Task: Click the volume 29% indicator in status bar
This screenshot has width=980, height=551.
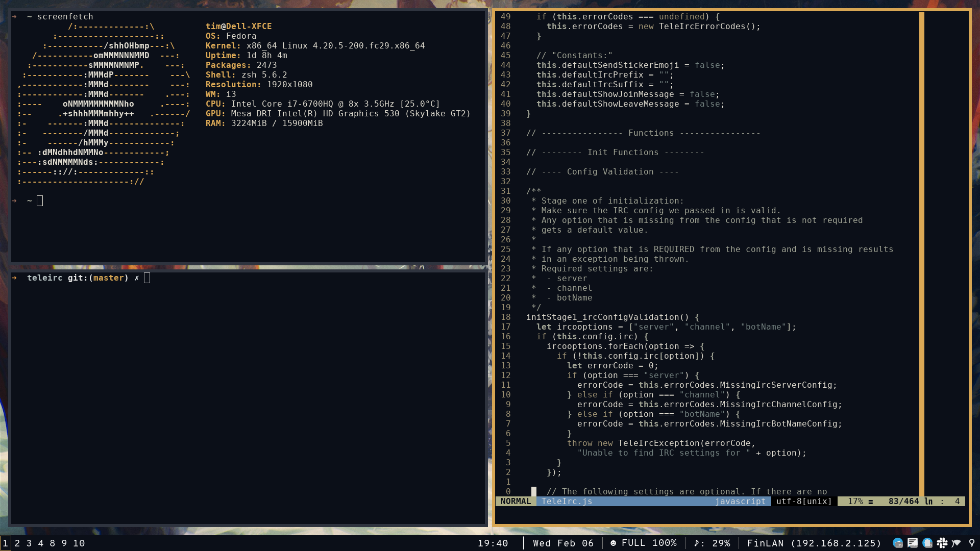Action: pos(712,543)
